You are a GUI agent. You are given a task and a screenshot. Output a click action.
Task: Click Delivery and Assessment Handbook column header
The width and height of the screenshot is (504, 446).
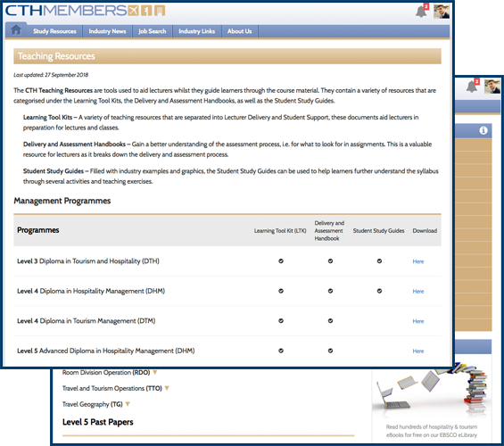329,231
